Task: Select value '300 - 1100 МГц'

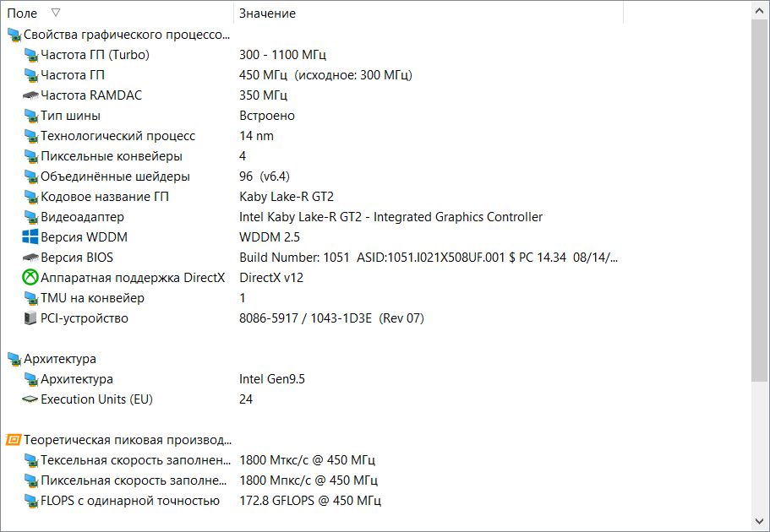Action: click(x=283, y=55)
